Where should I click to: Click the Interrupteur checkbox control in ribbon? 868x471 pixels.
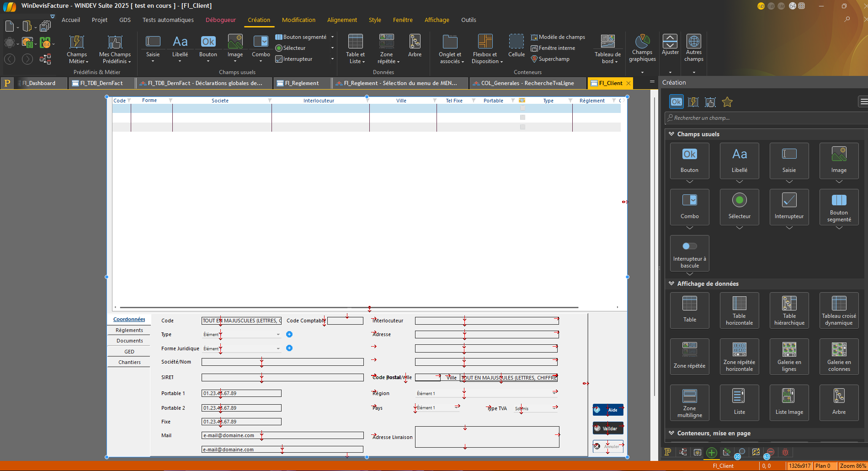(294, 59)
